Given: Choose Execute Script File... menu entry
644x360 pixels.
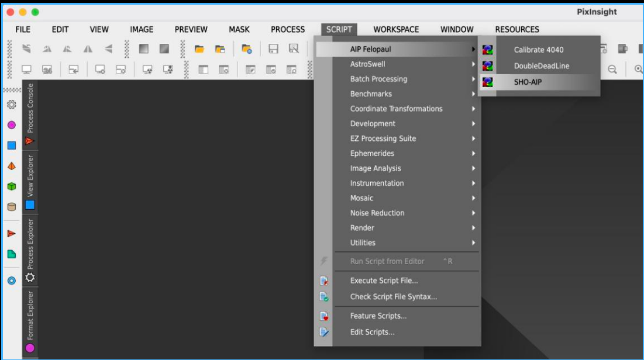Looking at the screenshot, I should [384, 281].
